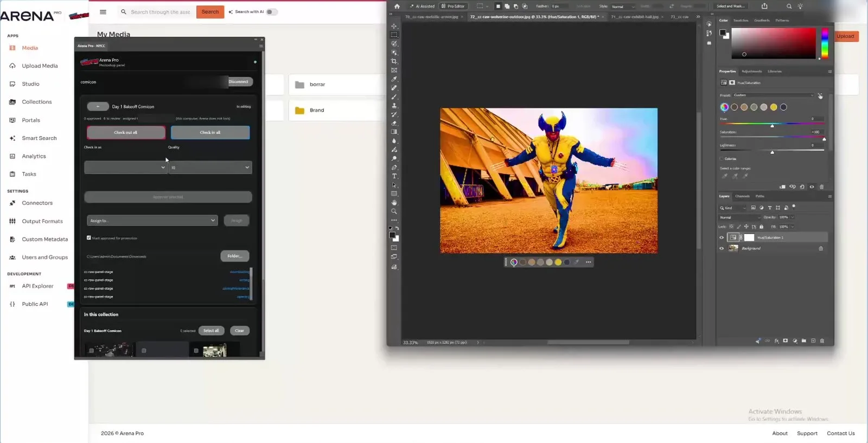
Task: Toggle the Search with AI switch
Action: pyautogui.click(x=271, y=12)
